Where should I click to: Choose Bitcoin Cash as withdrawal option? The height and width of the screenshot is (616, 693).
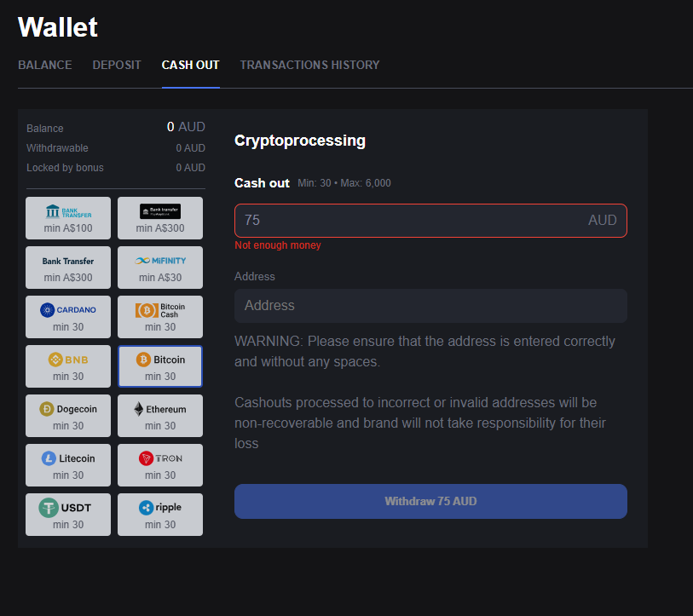(160, 317)
